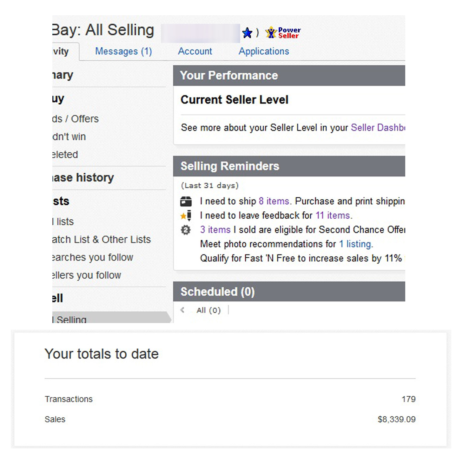Click the blue feedback star icon
476x476 pixels.
(247, 33)
